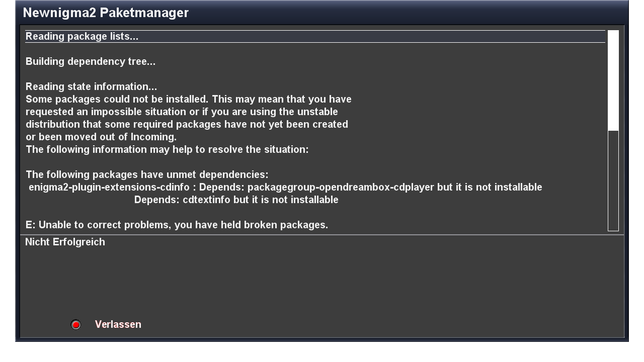Click the 'requested an impossible situation' line
Viewport: 644px width, 362px height.
182,112
